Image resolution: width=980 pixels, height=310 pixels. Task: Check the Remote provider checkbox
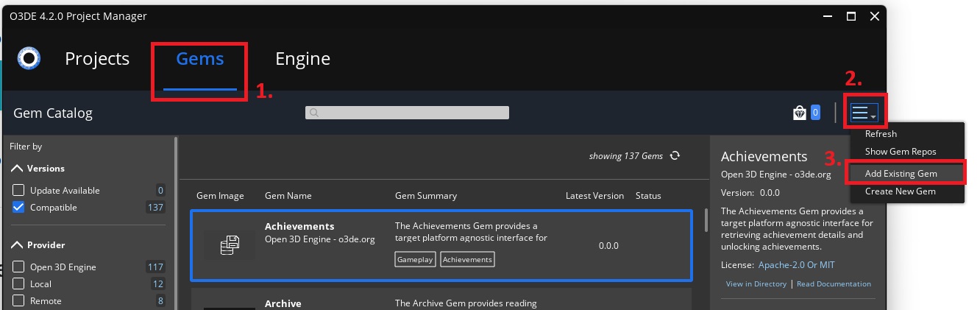[19, 300]
